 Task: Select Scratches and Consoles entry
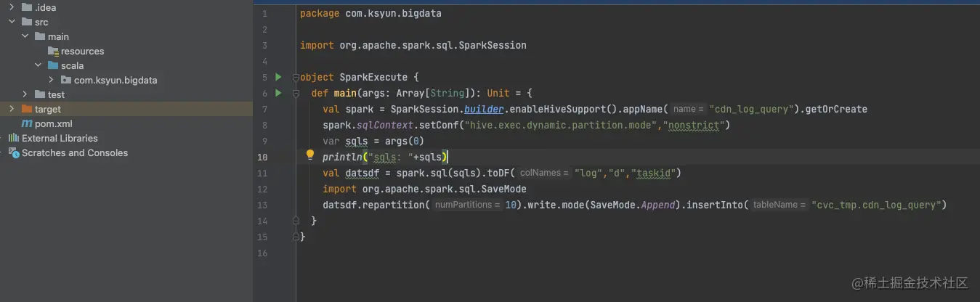[x=75, y=152]
